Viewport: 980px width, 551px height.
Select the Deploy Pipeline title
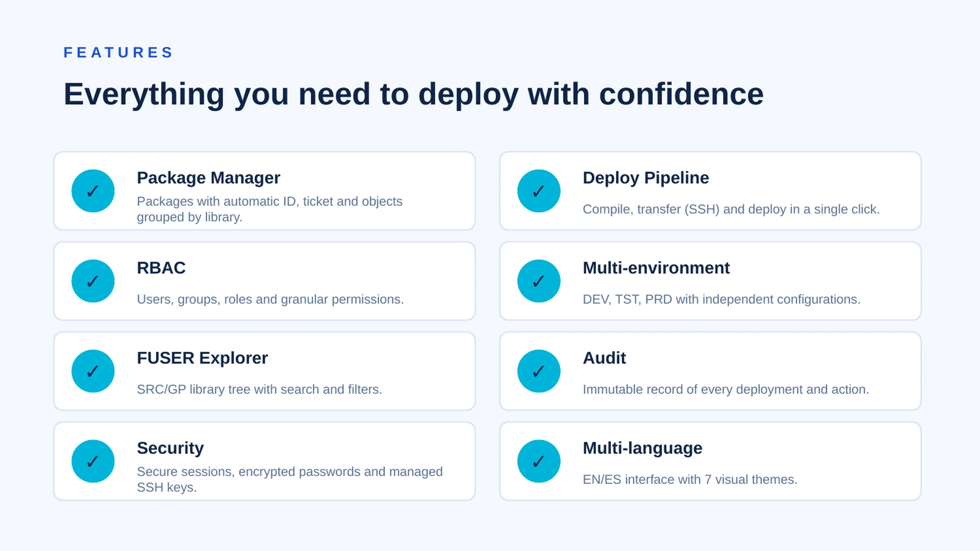(646, 178)
